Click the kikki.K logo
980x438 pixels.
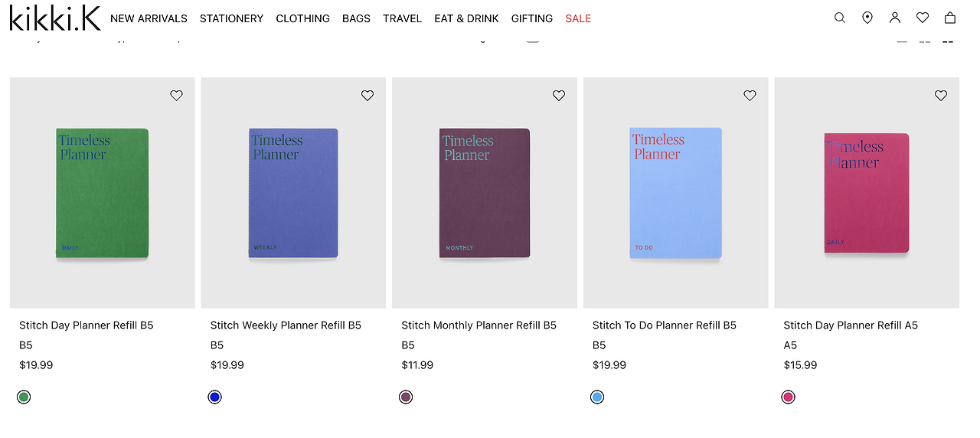point(55,17)
